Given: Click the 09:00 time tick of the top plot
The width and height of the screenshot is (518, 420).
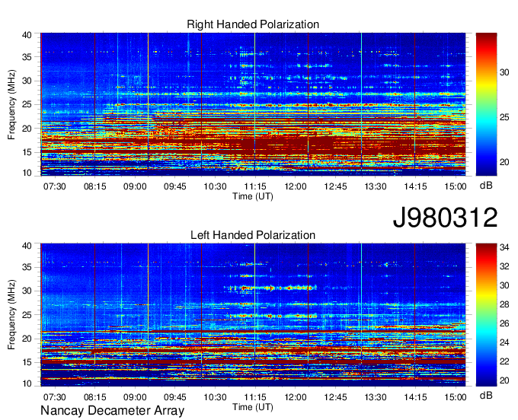Looking at the screenshot, I should tap(135, 186).
